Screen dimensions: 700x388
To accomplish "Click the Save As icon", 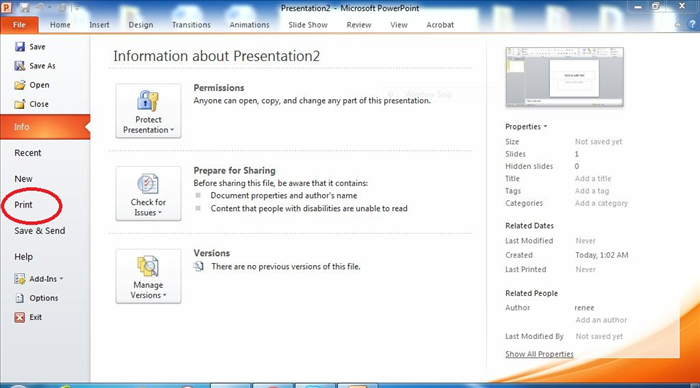I will pyautogui.click(x=20, y=66).
